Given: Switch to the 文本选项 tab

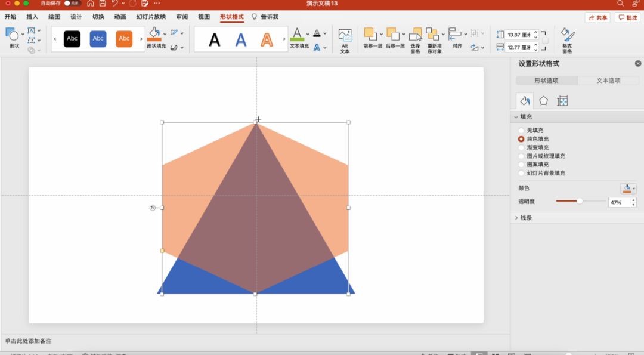Looking at the screenshot, I should tap(608, 81).
